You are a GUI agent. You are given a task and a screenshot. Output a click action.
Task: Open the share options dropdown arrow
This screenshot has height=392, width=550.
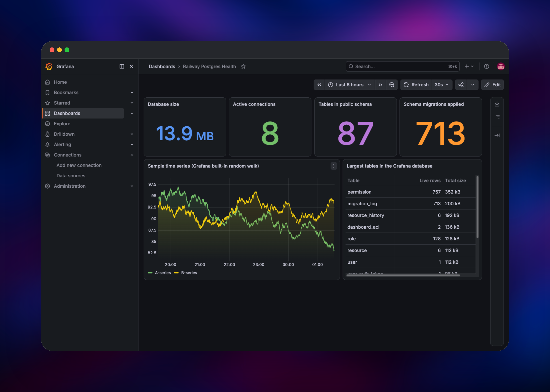coord(472,85)
